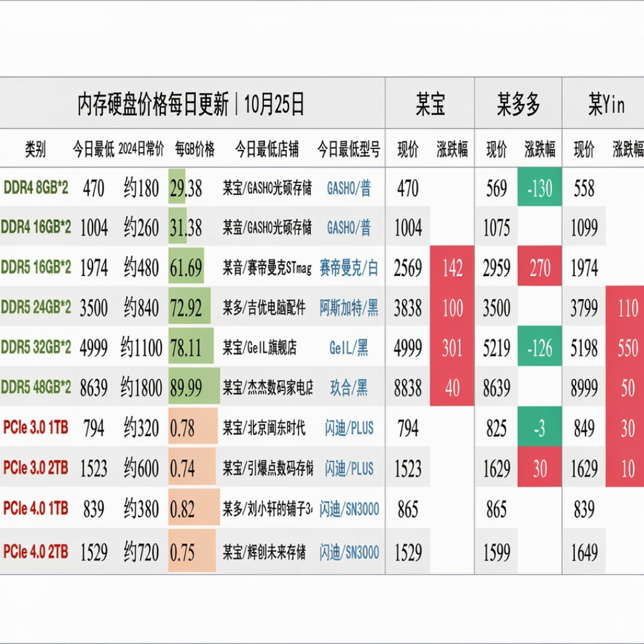This screenshot has width=644, height=644.
Task: Click the green '-126' change cell
Action: click(540, 346)
